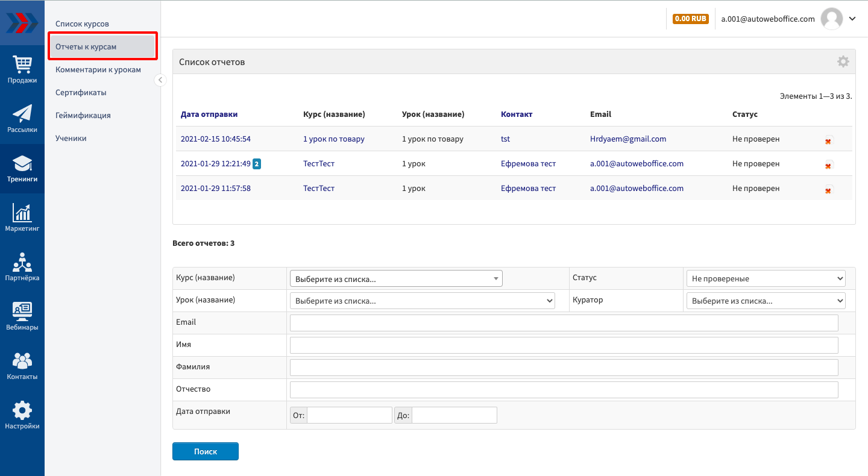Viewport: 868px width, 476px height.
Task: Expand the Урок (название) dropdown
Action: pos(422,301)
